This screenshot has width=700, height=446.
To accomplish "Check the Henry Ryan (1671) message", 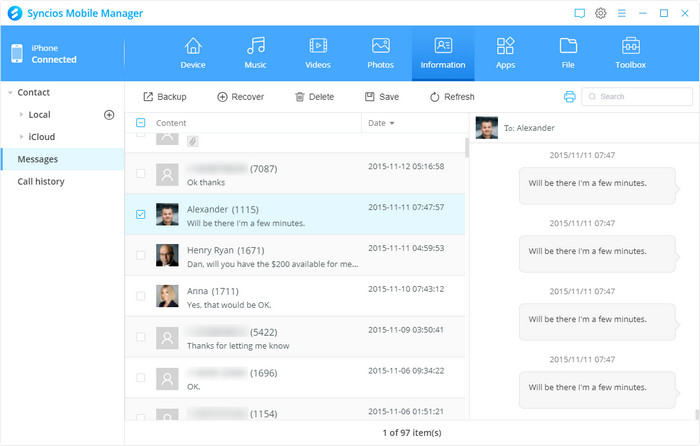I will click(141, 255).
